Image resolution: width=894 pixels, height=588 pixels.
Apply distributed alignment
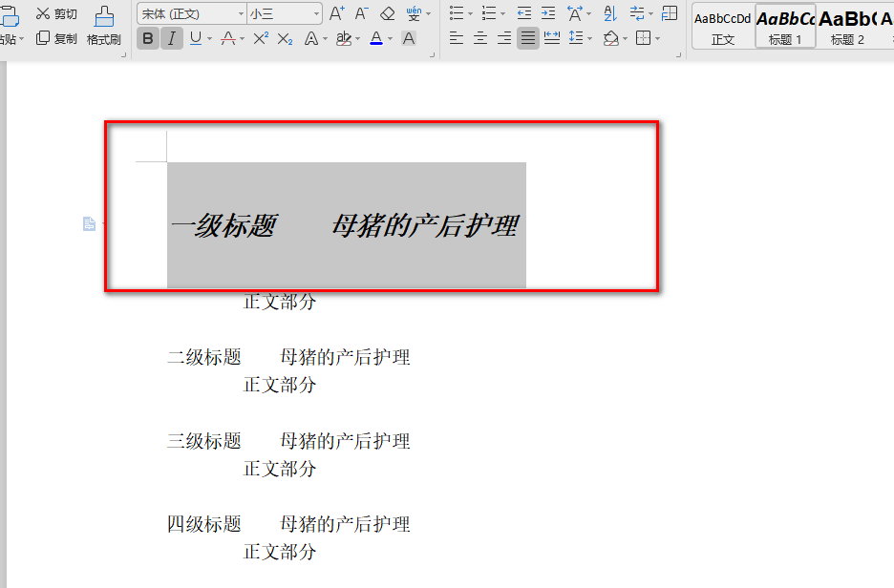coord(552,39)
